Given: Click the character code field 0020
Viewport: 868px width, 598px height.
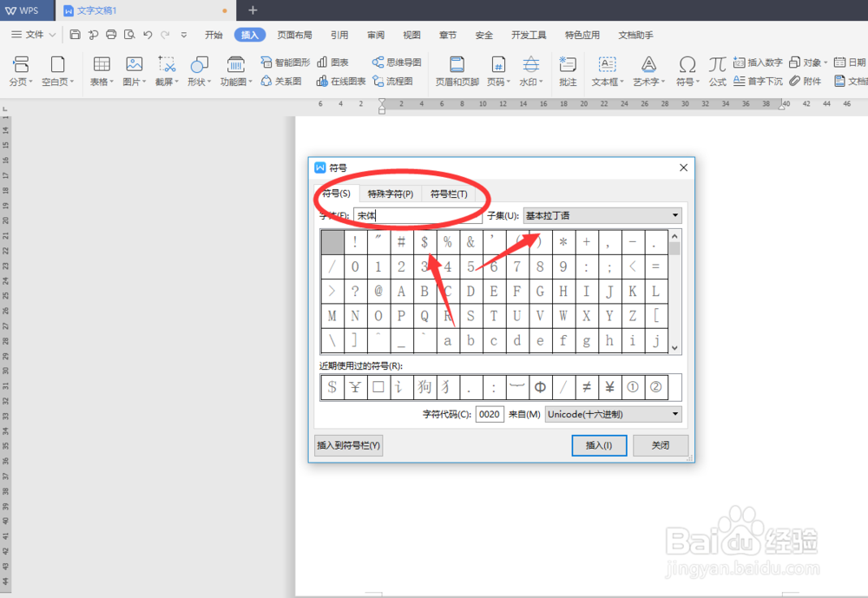Looking at the screenshot, I should (490, 414).
